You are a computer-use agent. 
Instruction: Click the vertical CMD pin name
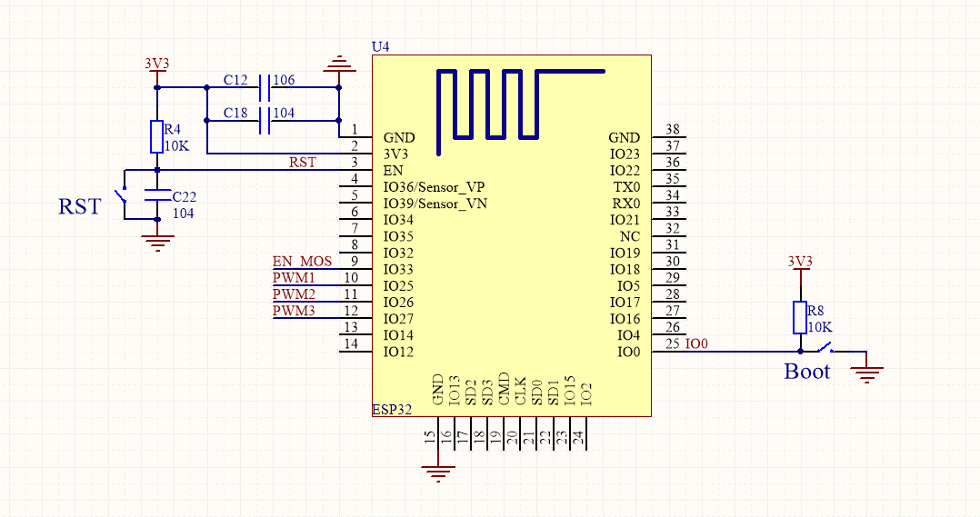pos(504,390)
